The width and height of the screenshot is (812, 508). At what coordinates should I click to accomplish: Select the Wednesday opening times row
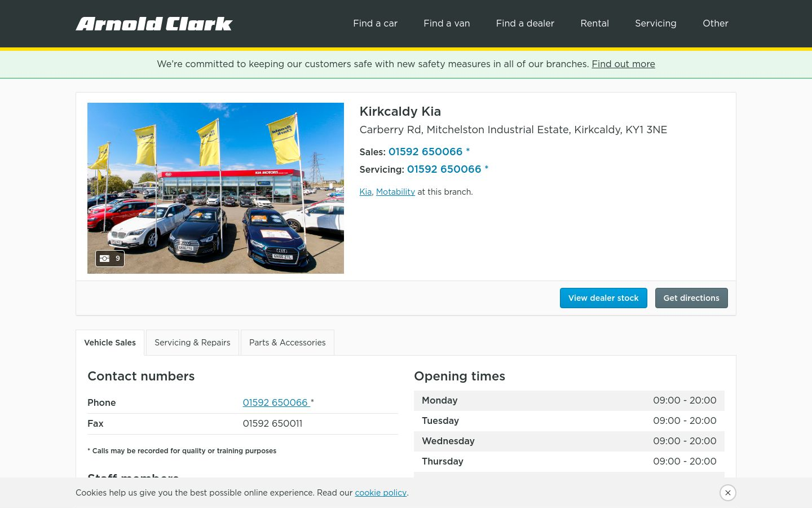coord(569,441)
